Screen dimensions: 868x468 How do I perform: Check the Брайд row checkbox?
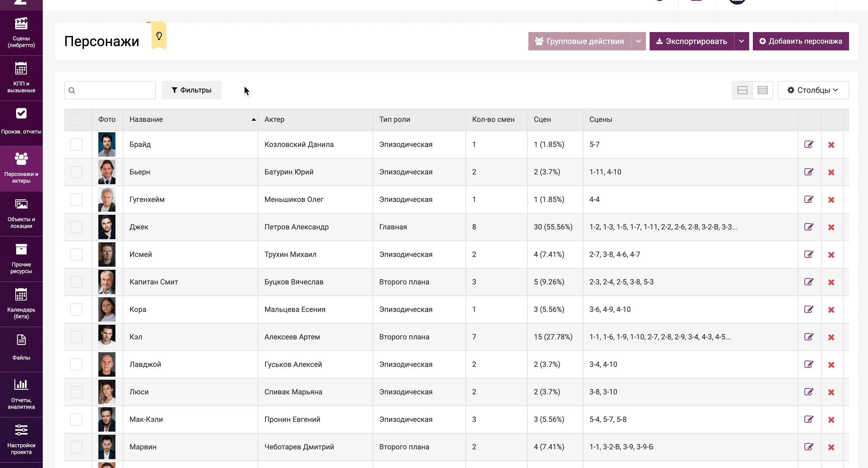(x=76, y=144)
